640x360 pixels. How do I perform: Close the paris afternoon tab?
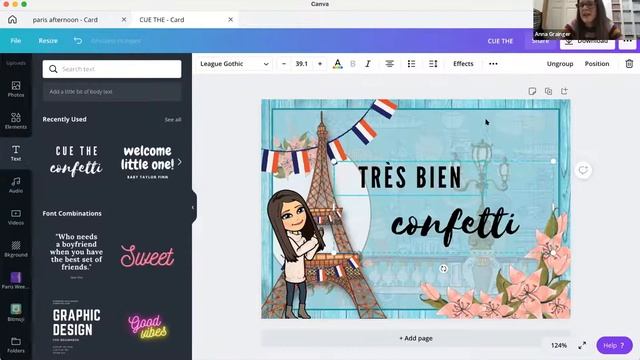124,20
